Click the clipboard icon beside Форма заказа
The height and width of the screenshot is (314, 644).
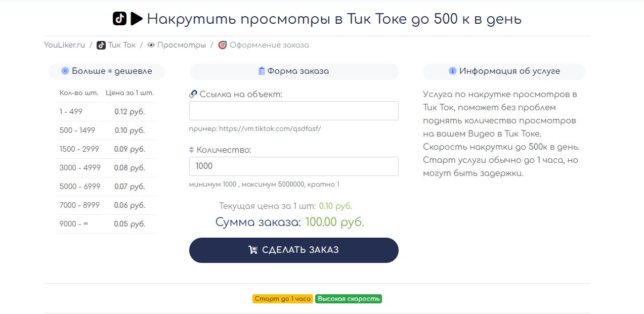[262, 71]
